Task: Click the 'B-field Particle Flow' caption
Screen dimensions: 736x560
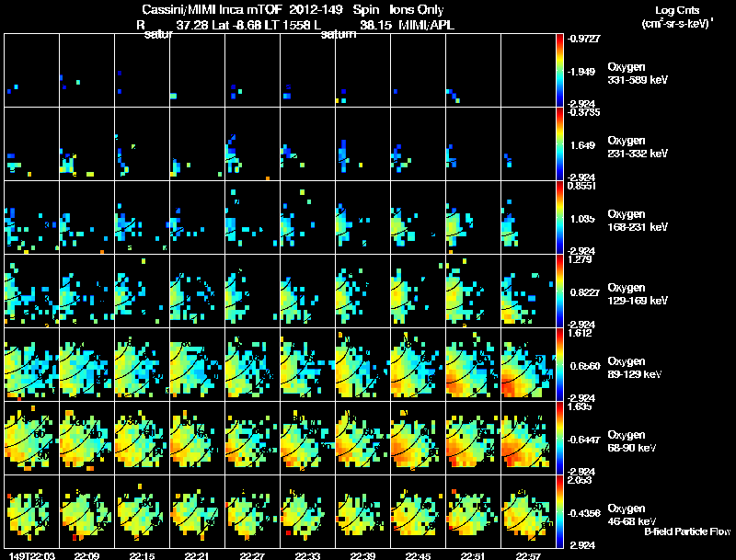Action: pos(687,531)
